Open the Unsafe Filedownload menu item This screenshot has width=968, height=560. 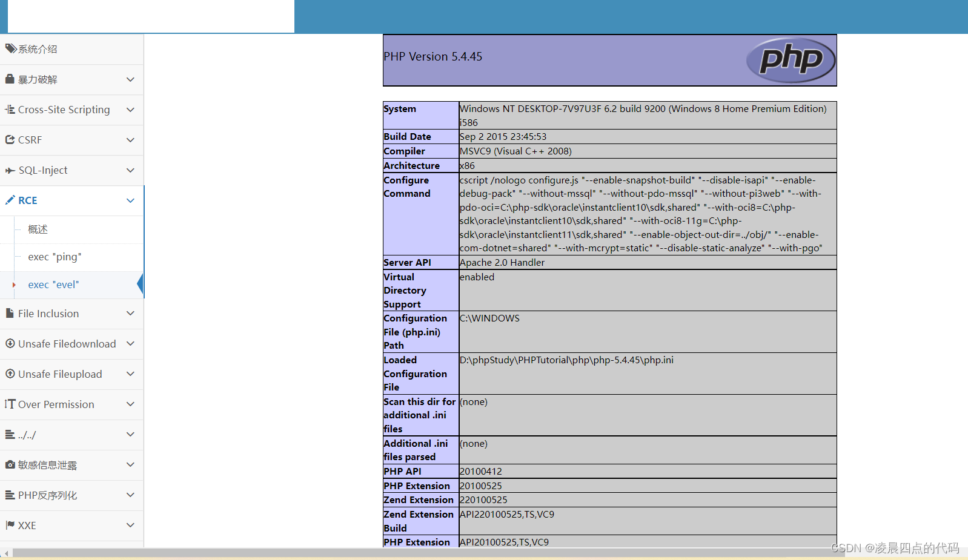[x=71, y=344]
